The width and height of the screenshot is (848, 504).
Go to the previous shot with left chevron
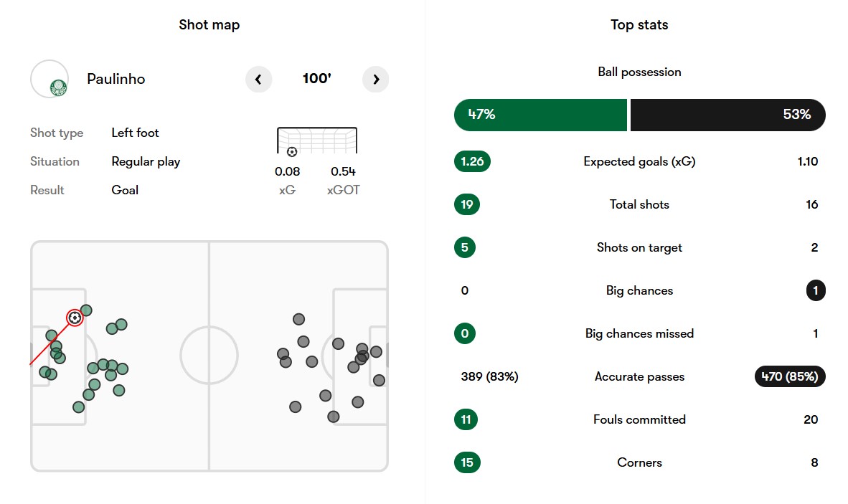pos(258,80)
